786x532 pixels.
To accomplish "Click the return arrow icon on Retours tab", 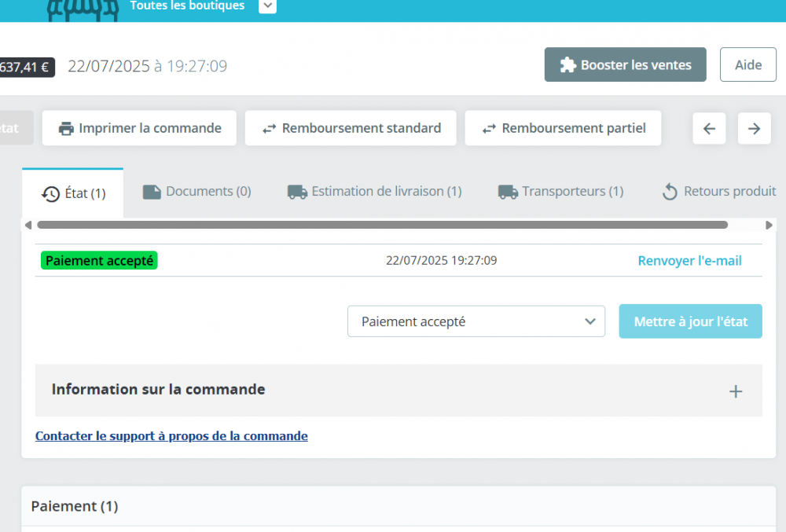I will pos(670,192).
